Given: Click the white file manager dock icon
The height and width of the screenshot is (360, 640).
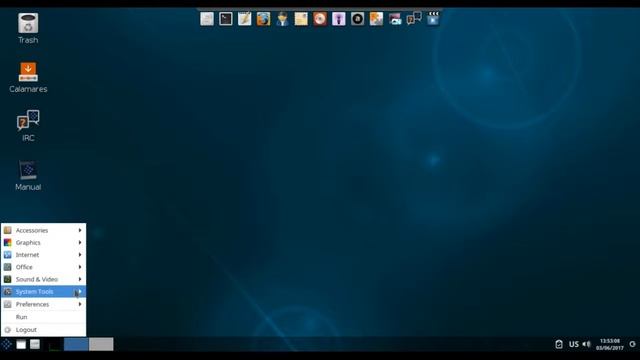Looking at the screenshot, I should pyautogui.click(x=207, y=19).
